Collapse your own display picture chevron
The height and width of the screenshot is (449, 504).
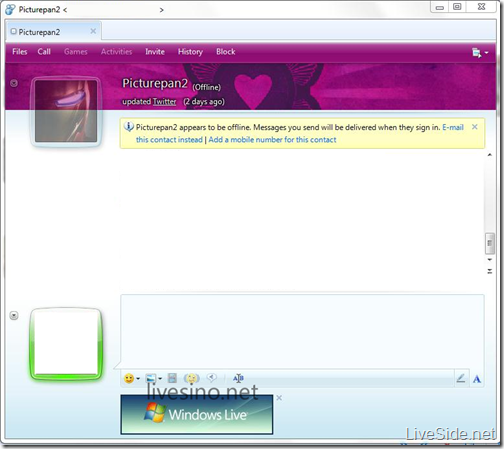coord(14,315)
